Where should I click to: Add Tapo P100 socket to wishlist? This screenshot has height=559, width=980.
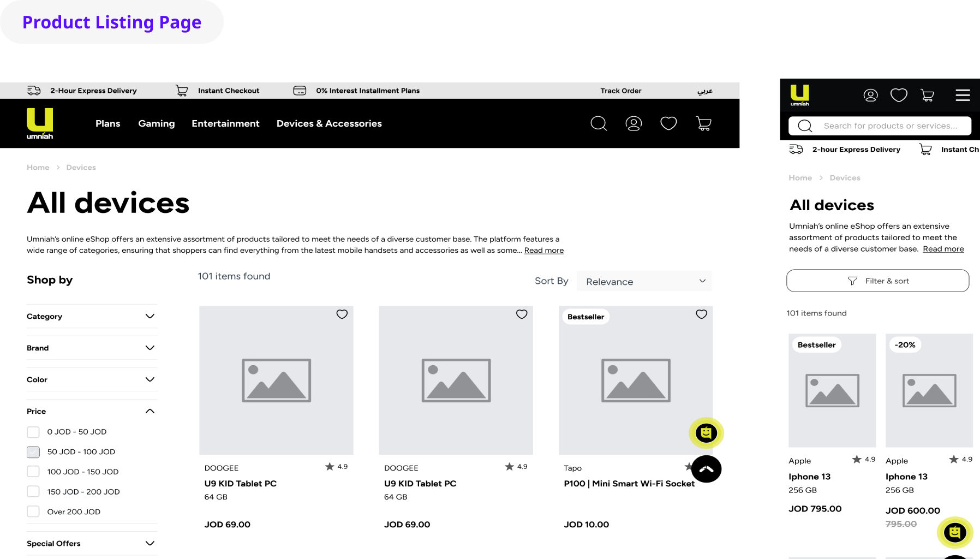click(x=702, y=314)
